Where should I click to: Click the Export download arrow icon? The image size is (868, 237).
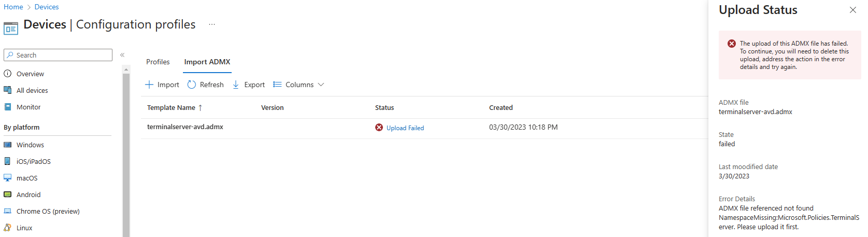click(x=236, y=85)
